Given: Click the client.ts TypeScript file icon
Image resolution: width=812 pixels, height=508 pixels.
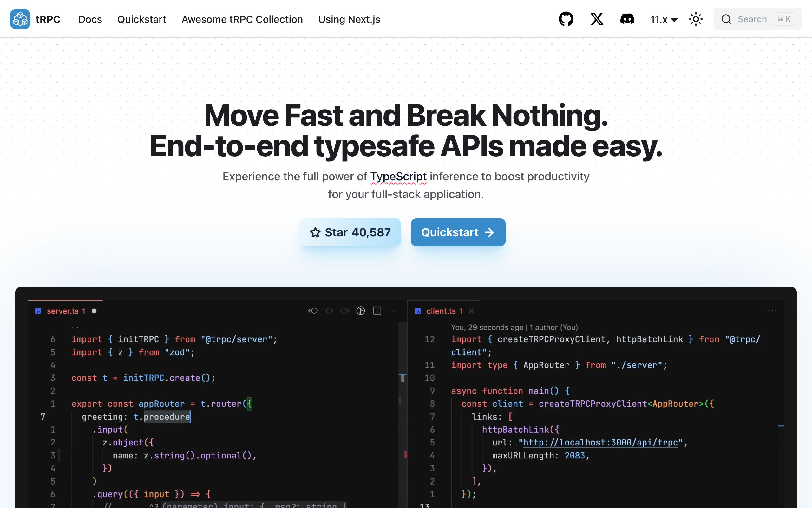Looking at the screenshot, I should 418,311.
